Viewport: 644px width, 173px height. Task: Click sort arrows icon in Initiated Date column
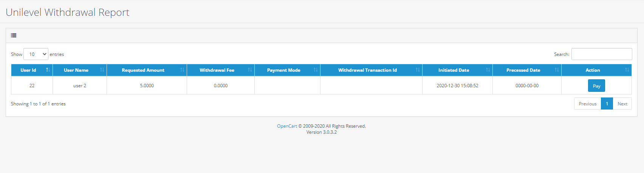point(488,70)
